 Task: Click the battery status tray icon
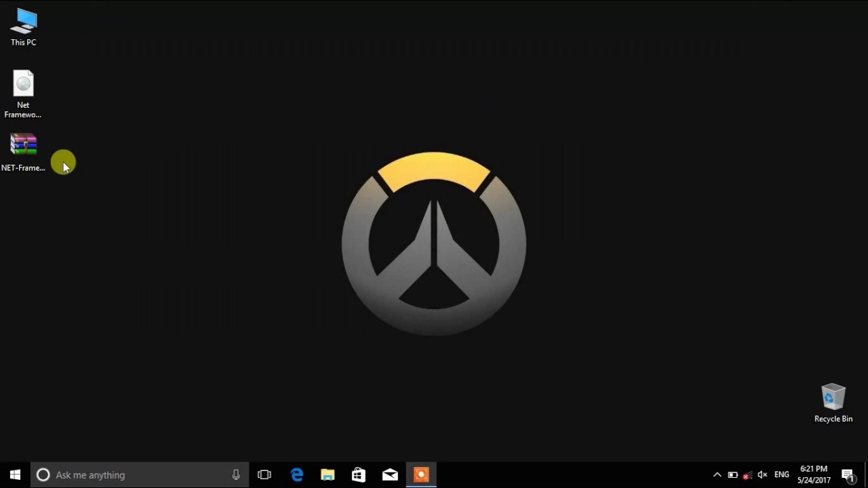pos(732,475)
